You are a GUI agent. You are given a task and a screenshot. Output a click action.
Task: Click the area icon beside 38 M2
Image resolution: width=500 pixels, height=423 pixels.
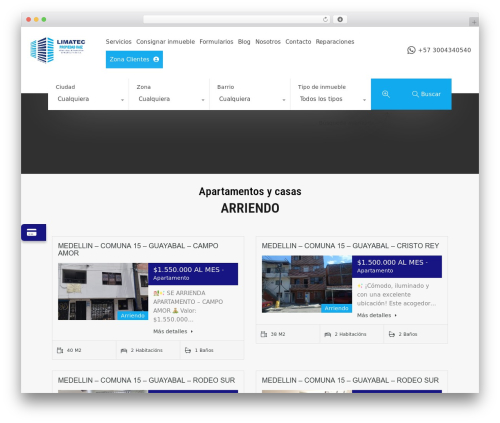[x=264, y=334]
